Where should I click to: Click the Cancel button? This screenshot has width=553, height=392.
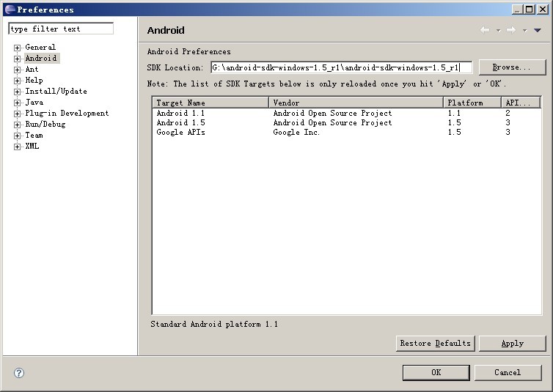coord(508,373)
